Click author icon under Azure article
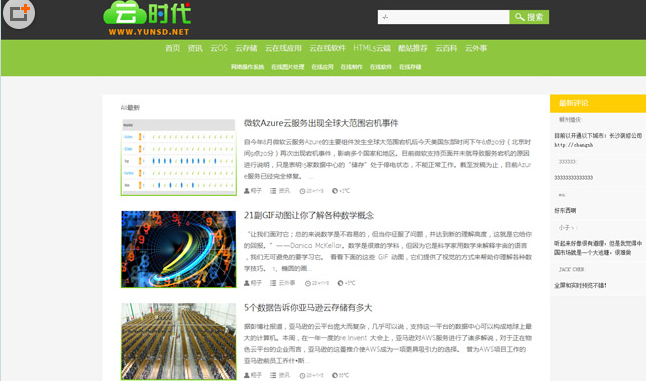 coord(247,191)
